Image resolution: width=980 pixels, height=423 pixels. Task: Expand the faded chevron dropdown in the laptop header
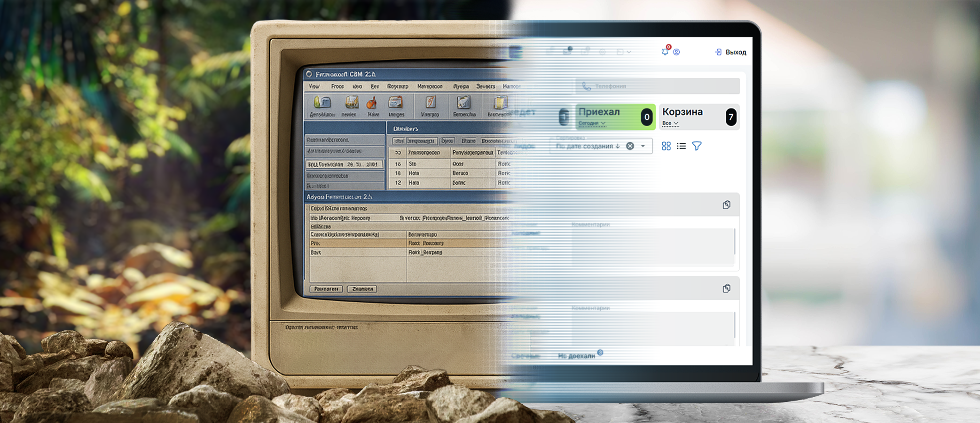coord(628,52)
